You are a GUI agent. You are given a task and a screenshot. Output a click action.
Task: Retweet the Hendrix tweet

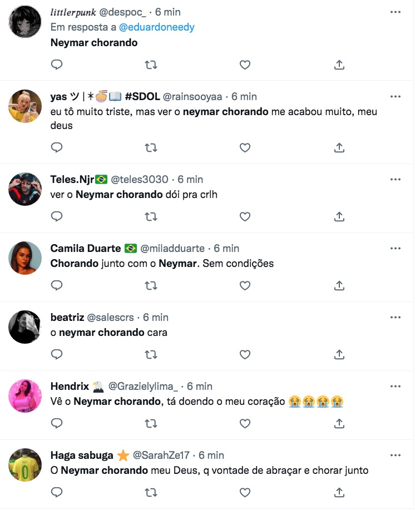click(x=151, y=423)
